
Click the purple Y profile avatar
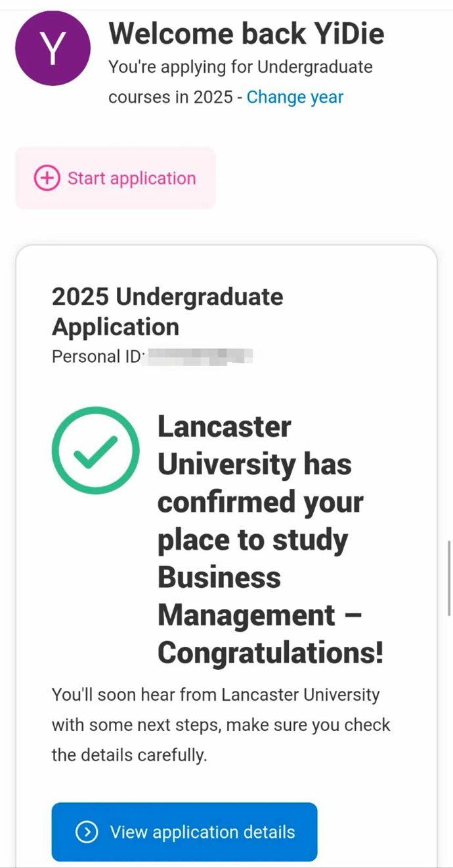click(52, 49)
